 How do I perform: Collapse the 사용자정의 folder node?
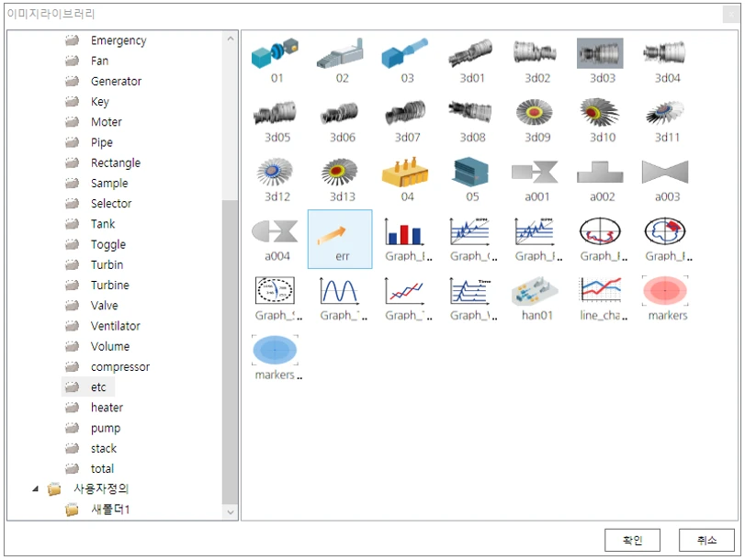[35, 488]
